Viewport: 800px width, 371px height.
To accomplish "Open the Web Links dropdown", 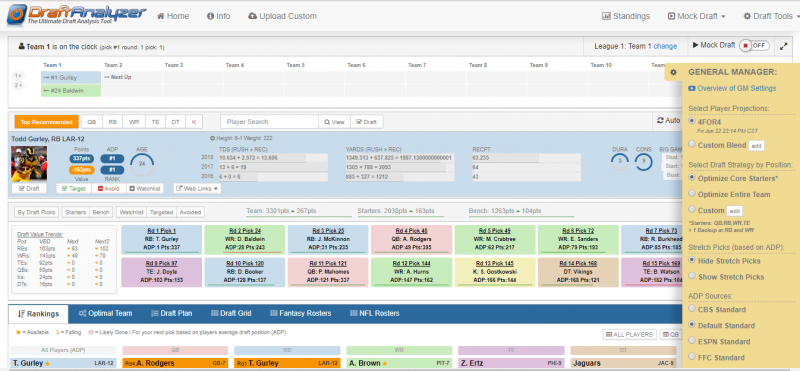I will click(x=197, y=188).
